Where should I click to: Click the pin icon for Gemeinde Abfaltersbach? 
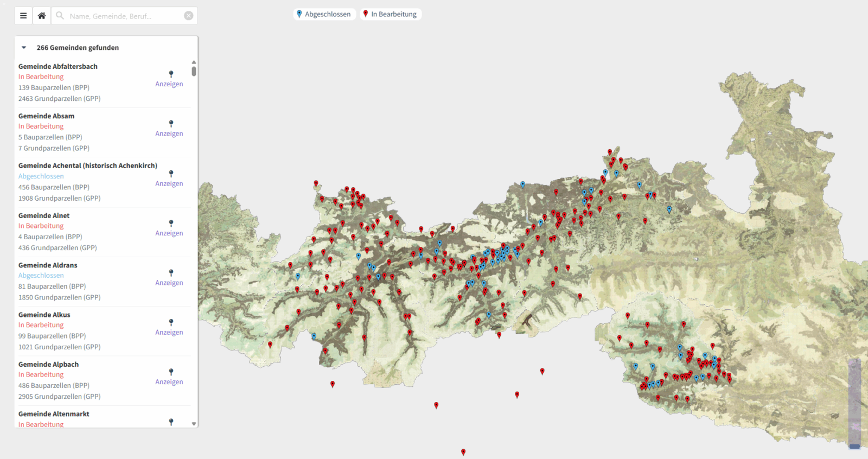tap(171, 74)
